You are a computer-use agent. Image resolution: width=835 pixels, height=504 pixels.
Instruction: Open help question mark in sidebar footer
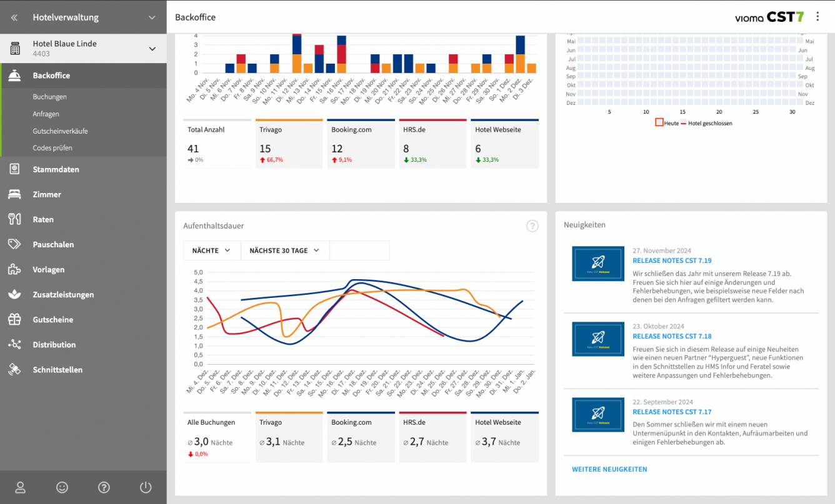[104, 488]
